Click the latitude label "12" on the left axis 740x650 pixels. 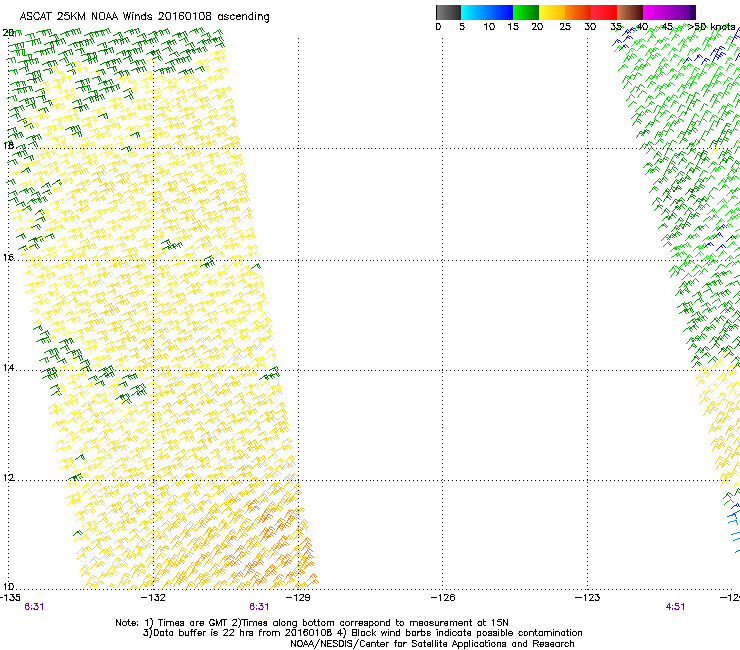pyautogui.click(x=8, y=477)
